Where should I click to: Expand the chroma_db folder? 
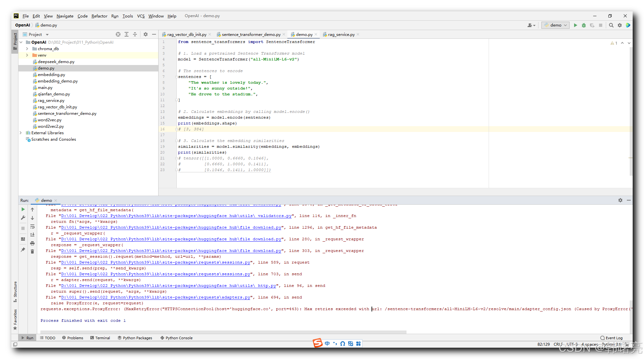[27, 49]
